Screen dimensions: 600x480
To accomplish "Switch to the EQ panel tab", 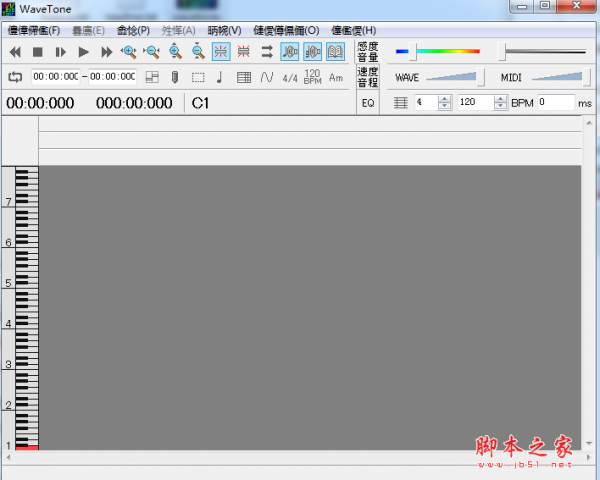I will pyautogui.click(x=368, y=103).
